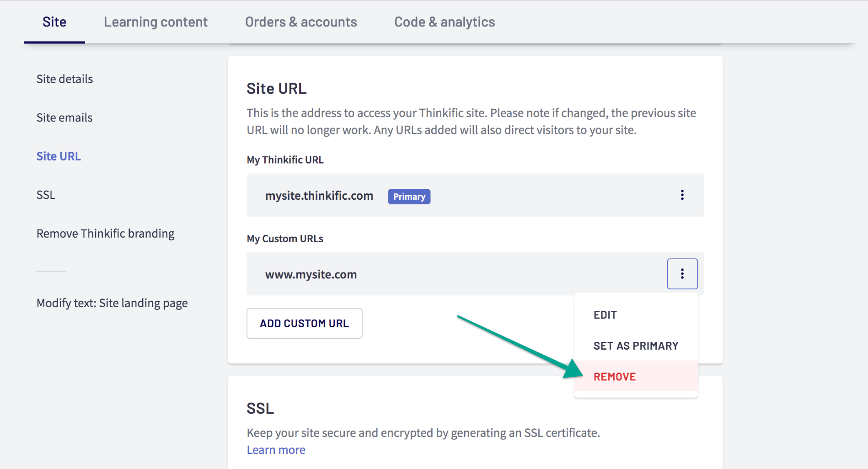The height and width of the screenshot is (469, 868).
Task: Follow the Learn more link under SSL
Action: [x=276, y=450]
